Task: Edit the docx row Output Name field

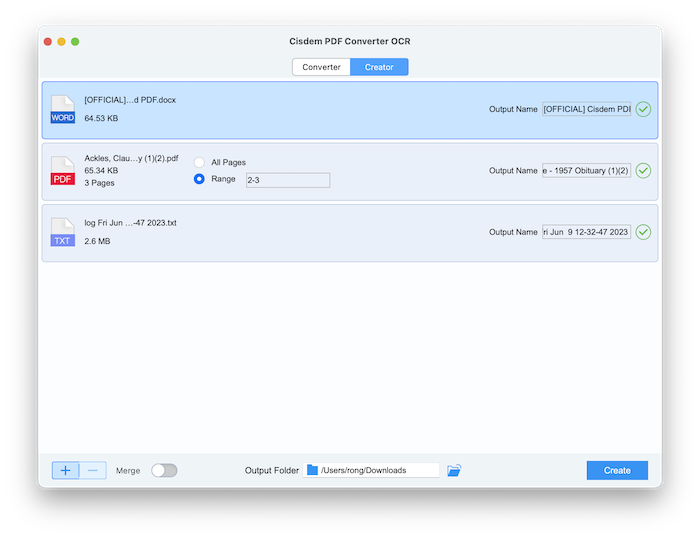Action: coord(586,109)
